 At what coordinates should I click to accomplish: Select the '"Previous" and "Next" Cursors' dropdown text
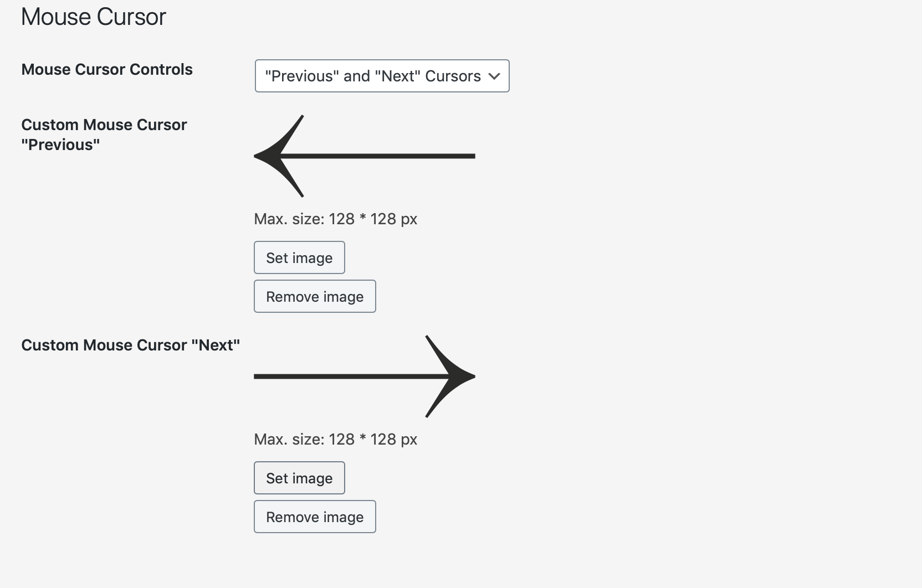(372, 76)
